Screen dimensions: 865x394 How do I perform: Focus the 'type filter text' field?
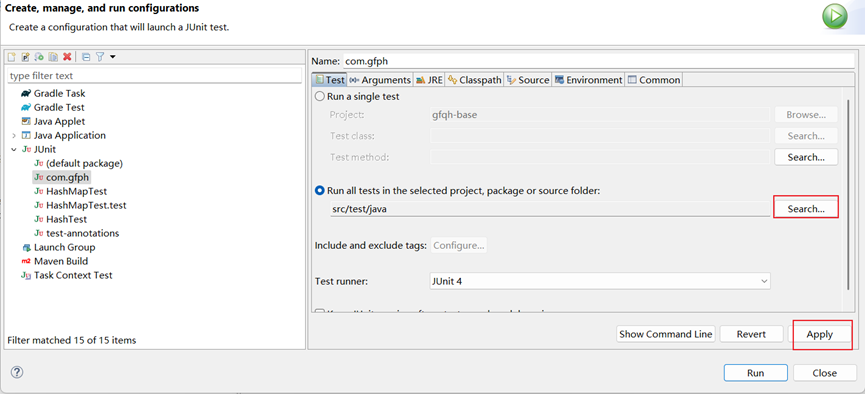point(154,76)
